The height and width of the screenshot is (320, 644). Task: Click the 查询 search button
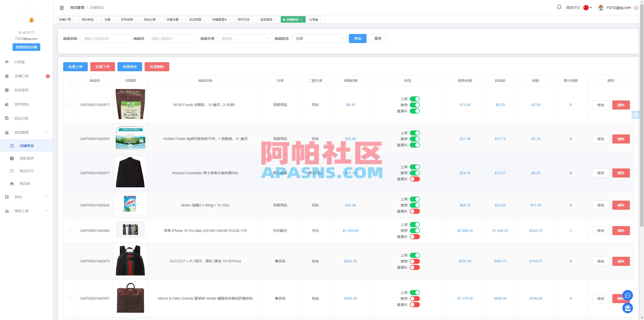357,38
